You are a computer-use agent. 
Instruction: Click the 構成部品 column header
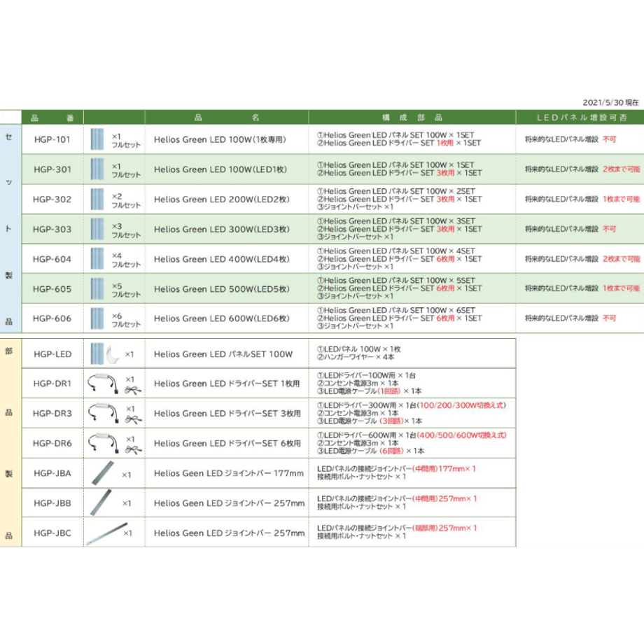[x=412, y=118]
